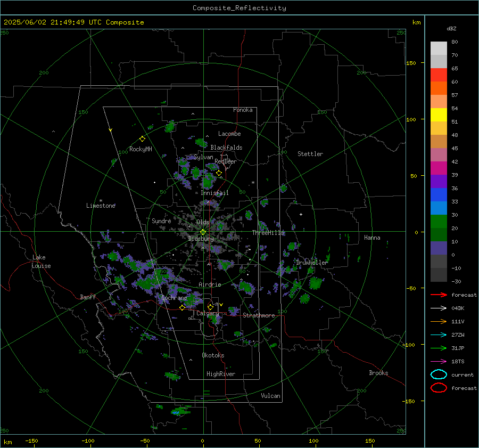Click the green 31JP arrow legend icon
Viewport: 479px width, 448px height.
pyautogui.click(x=439, y=348)
